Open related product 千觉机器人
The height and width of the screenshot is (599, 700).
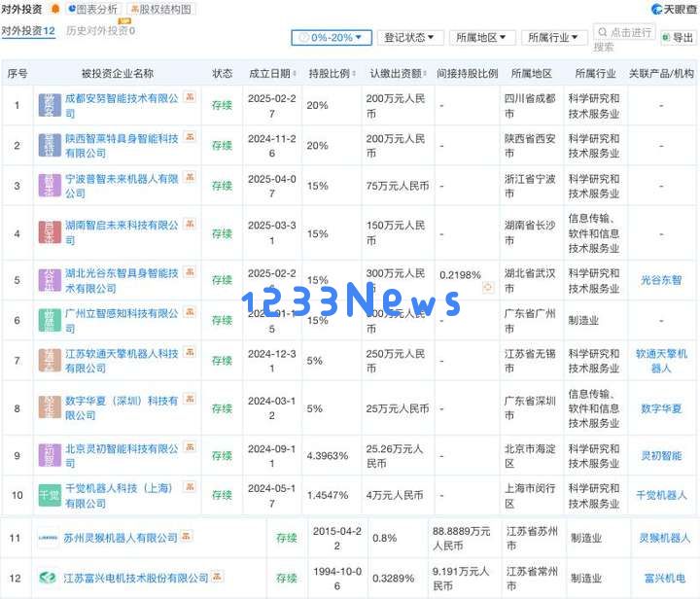coord(661,496)
